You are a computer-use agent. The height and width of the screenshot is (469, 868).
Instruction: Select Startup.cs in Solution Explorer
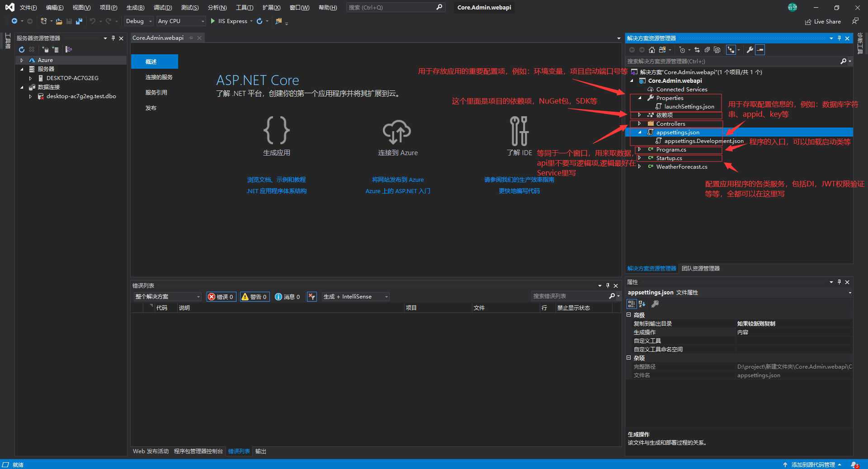(x=669, y=158)
